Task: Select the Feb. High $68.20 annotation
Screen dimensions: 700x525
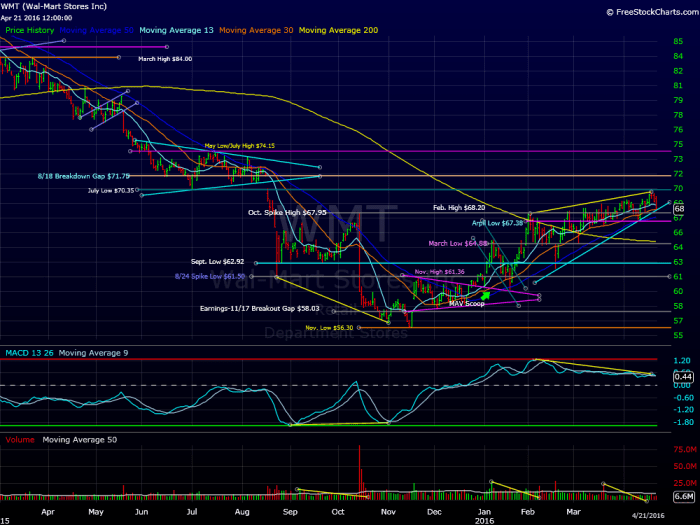Action: pos(459,208)
